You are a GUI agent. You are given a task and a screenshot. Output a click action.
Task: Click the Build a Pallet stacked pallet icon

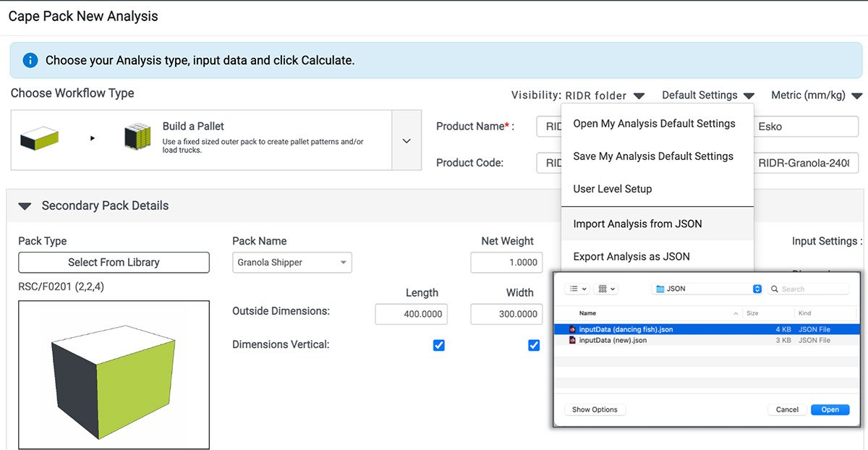pos(137,137)
